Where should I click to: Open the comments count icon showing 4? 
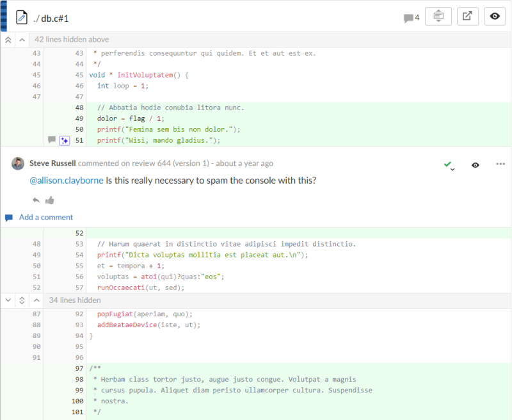[410, 17]
